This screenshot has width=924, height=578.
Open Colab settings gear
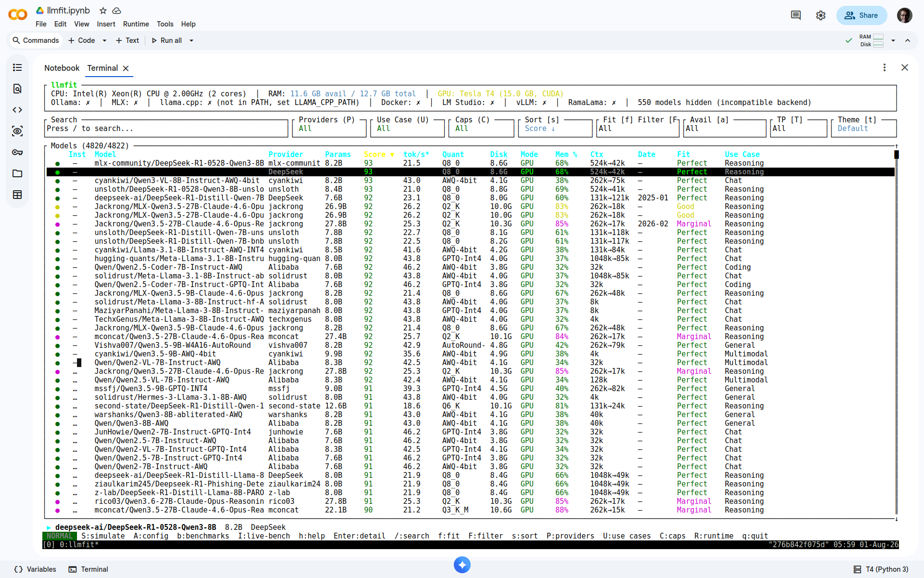821,15
